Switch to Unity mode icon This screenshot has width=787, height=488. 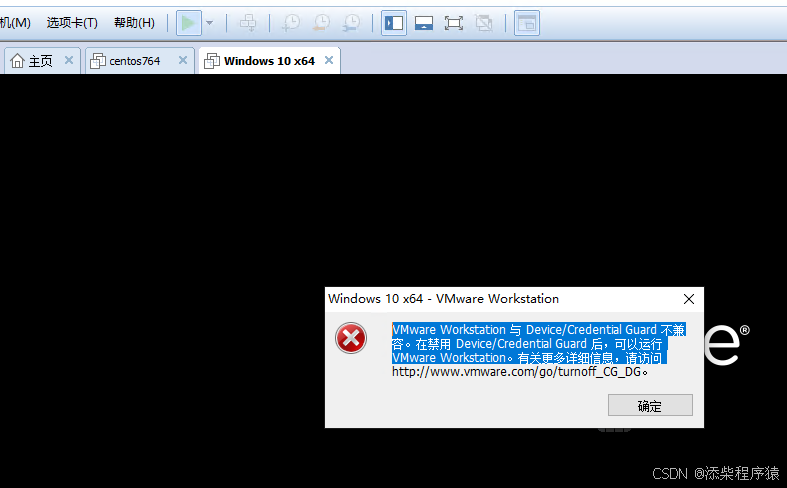tap(484, 23)
